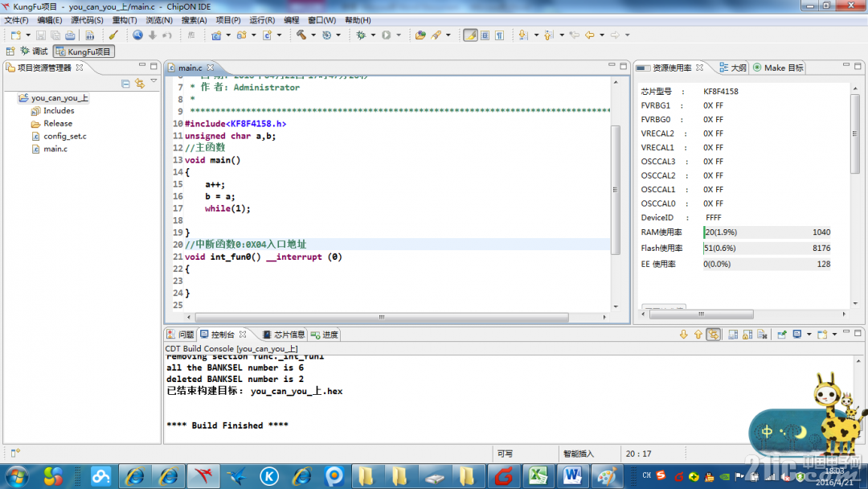Click the Windows Start button

pos(17,476)
